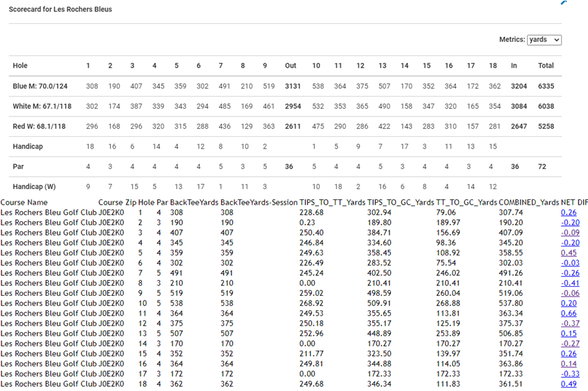
Task: Click the 'TIPS_TO_TT_Yards' column header
Action: (x=332, y=203)
